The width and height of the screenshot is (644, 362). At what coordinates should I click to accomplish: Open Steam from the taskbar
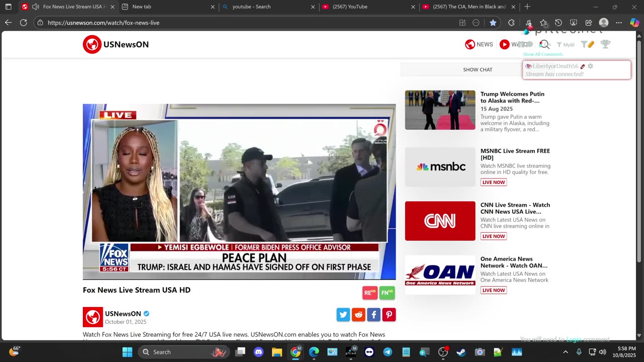tap(461, 352)
